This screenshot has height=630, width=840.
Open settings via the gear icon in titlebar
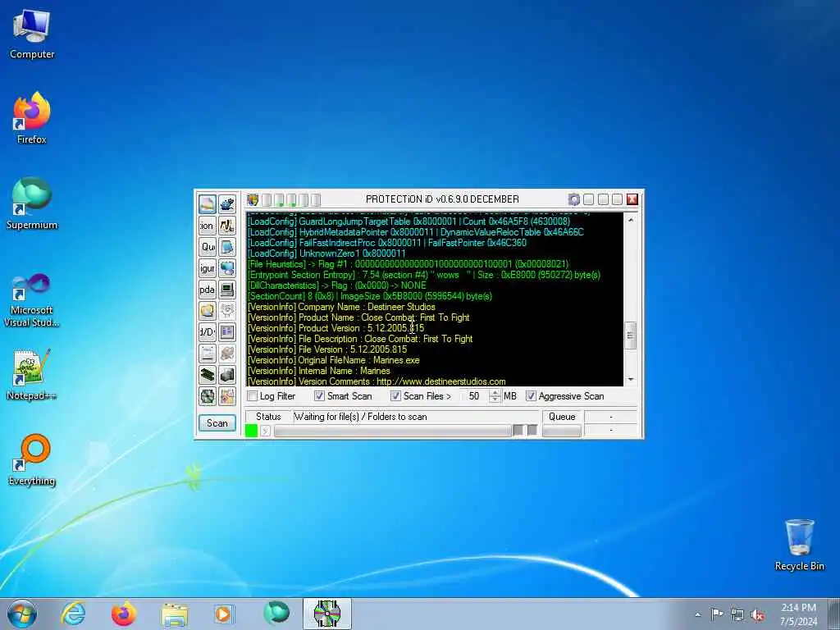(573, 200)
